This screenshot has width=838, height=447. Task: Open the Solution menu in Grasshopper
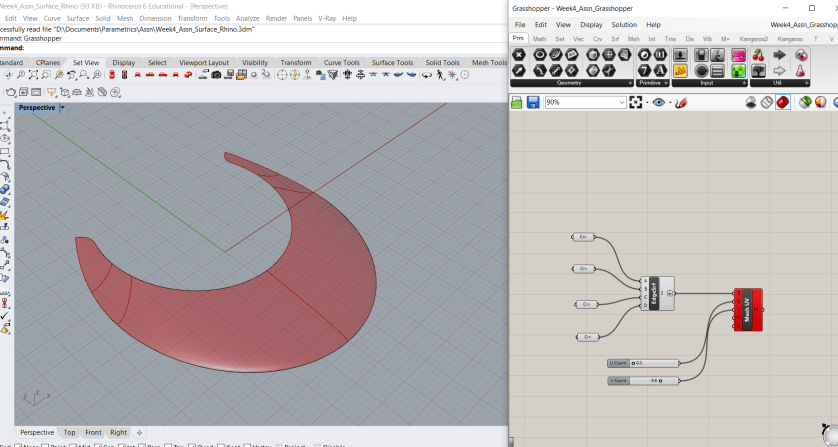[x=623, y=24]
